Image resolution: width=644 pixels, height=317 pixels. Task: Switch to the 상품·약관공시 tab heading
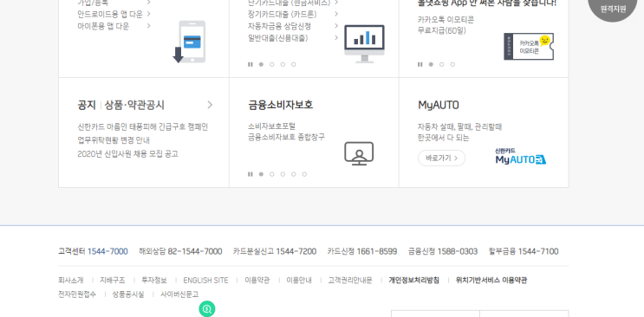coord(134,105)
